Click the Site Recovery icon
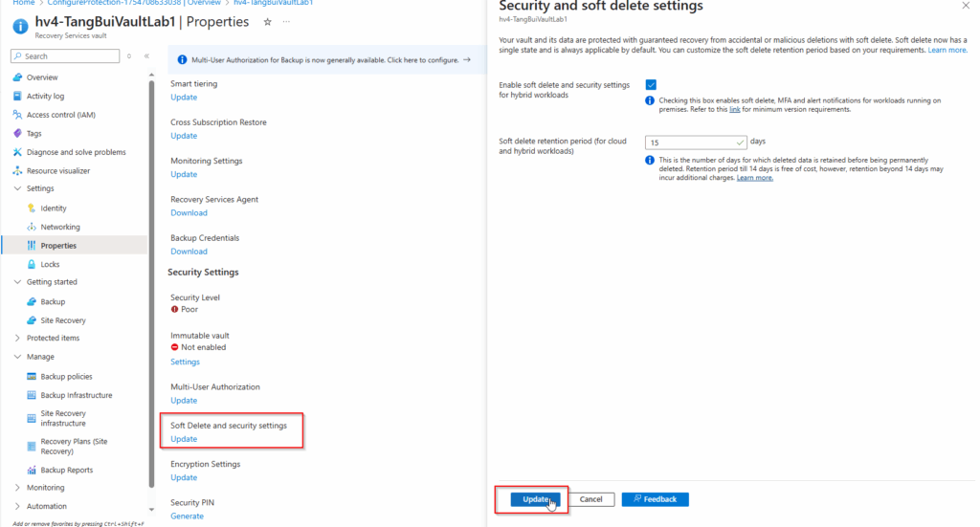Viewport: 980px width, 527px height. click(x=32, y=320)
